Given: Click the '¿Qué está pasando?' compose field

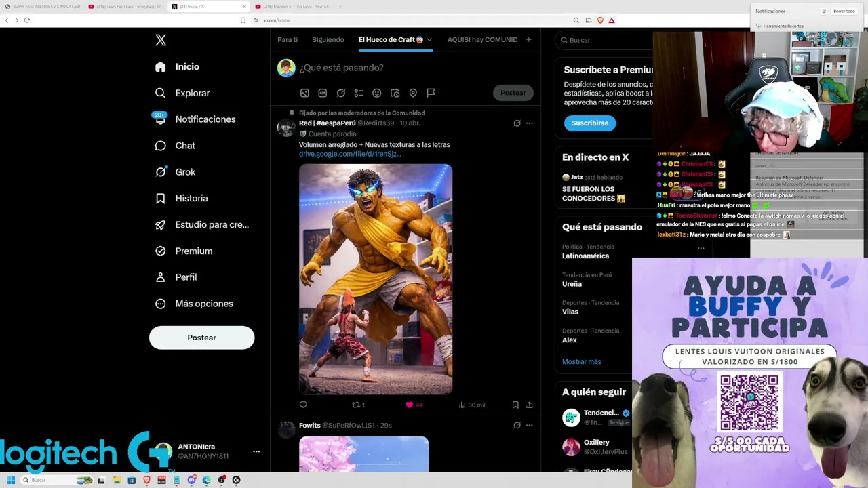Looking at the screenshot, I should (342, 68).
